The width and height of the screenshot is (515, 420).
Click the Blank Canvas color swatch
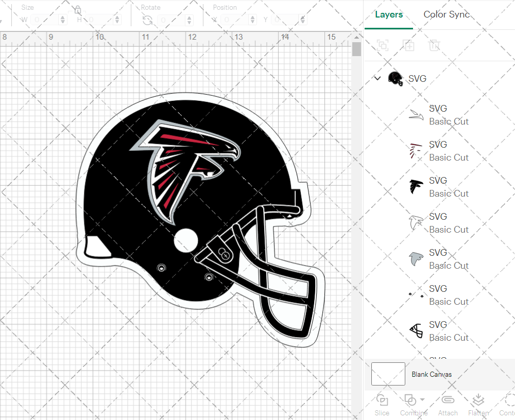(388, 374)
